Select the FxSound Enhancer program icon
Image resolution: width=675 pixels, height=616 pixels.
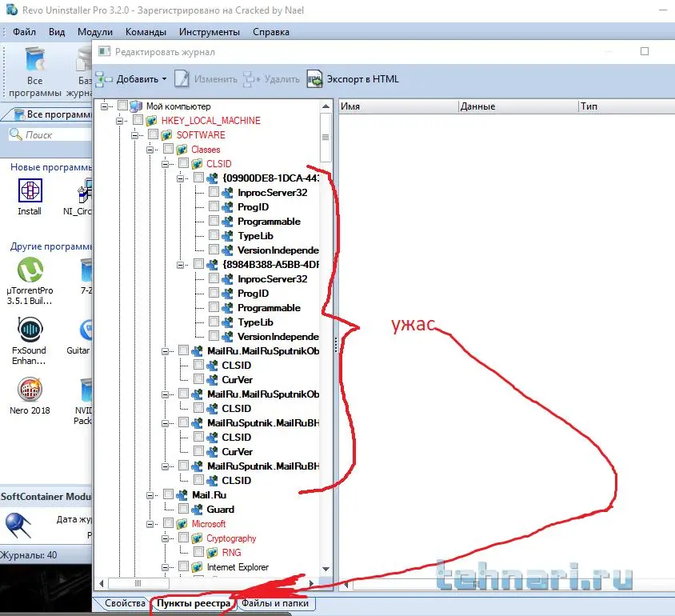tap(30, 330)
